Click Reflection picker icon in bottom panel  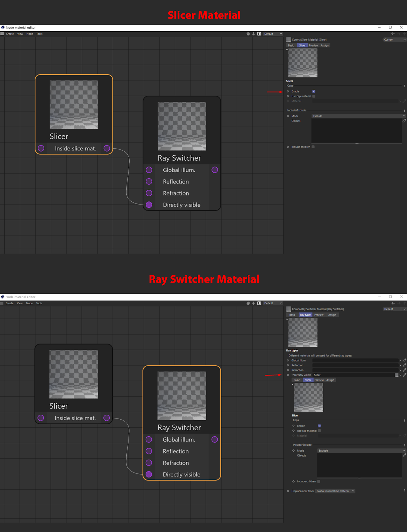click(404, 365)
